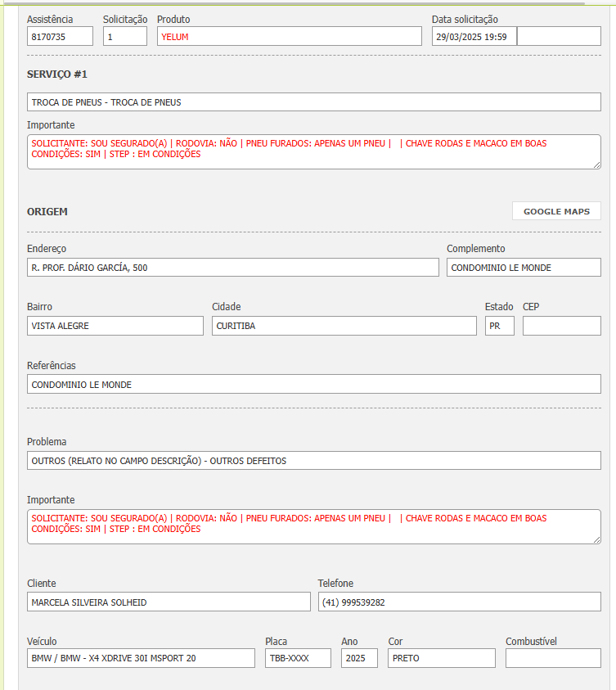Click the GOOGLE MAPS button
Image resolution: width=616 pixels, height=690 pixels.
pyautogui.click(x=556, y=211)
